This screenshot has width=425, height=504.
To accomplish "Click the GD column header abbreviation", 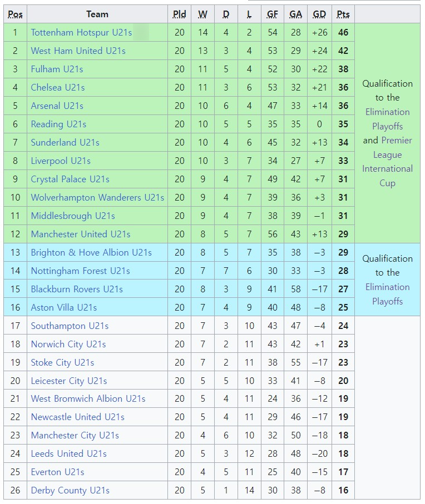I will 319,14.
